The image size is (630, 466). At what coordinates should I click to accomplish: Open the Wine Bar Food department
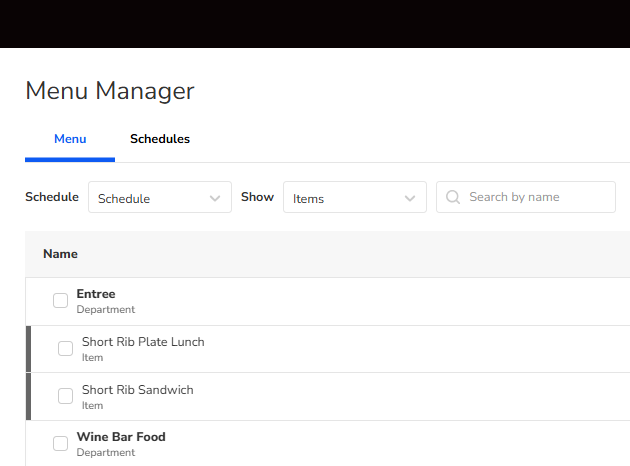pos(121,437)
